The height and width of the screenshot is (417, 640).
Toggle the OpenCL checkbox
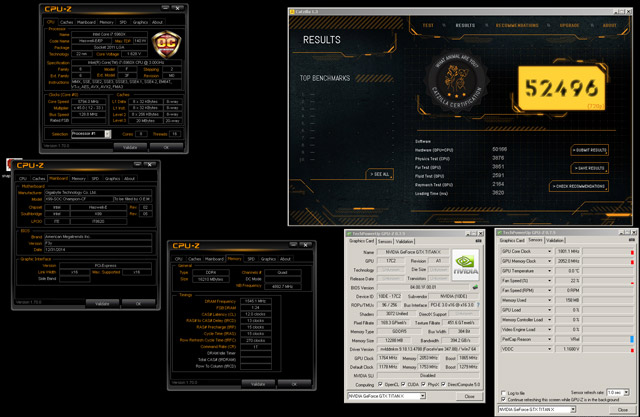coord(380,384)
